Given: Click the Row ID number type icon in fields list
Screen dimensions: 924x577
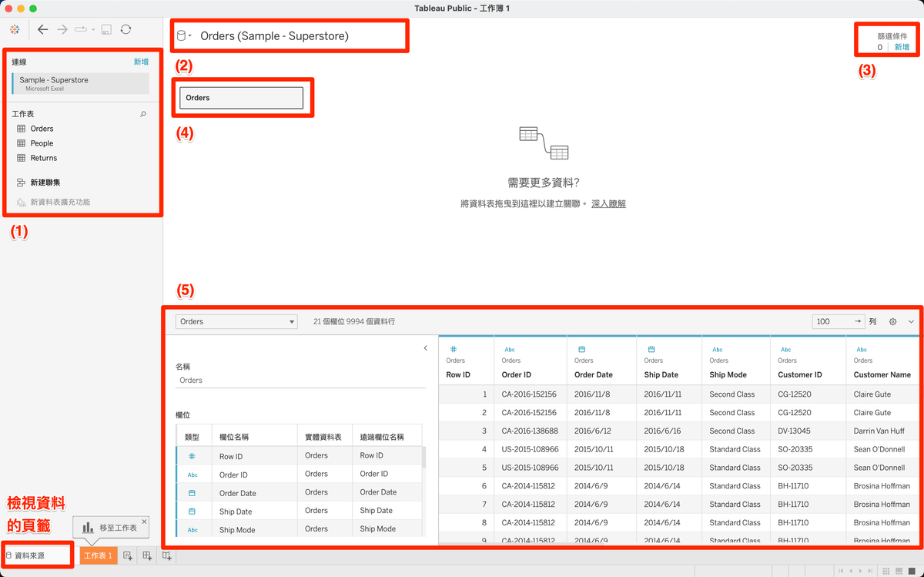Looking at the screenshot, I should tap(192, 456).
